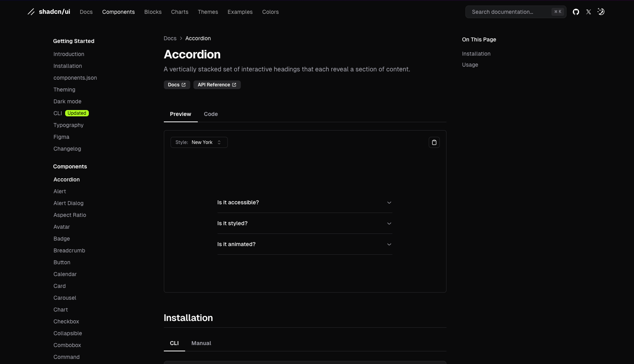The image size is (634, 364).
Task: Open the external Docs badge link
Action: (177, 85)
